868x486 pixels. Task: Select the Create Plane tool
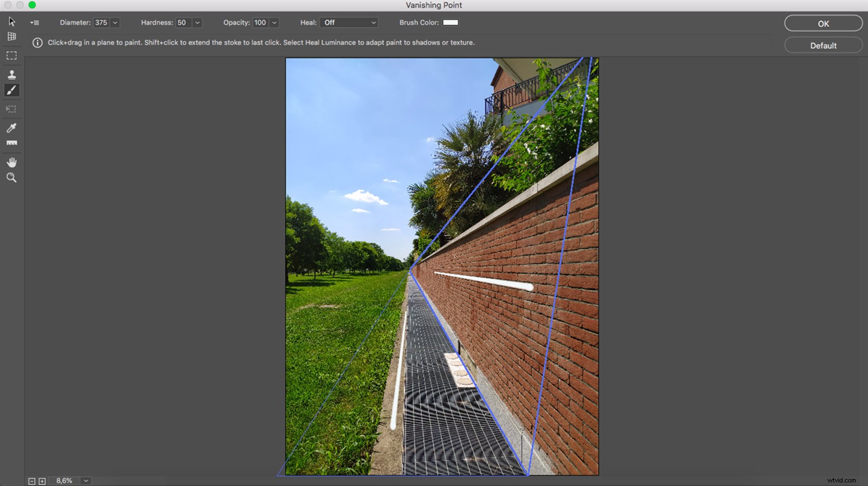coord(12,36)
